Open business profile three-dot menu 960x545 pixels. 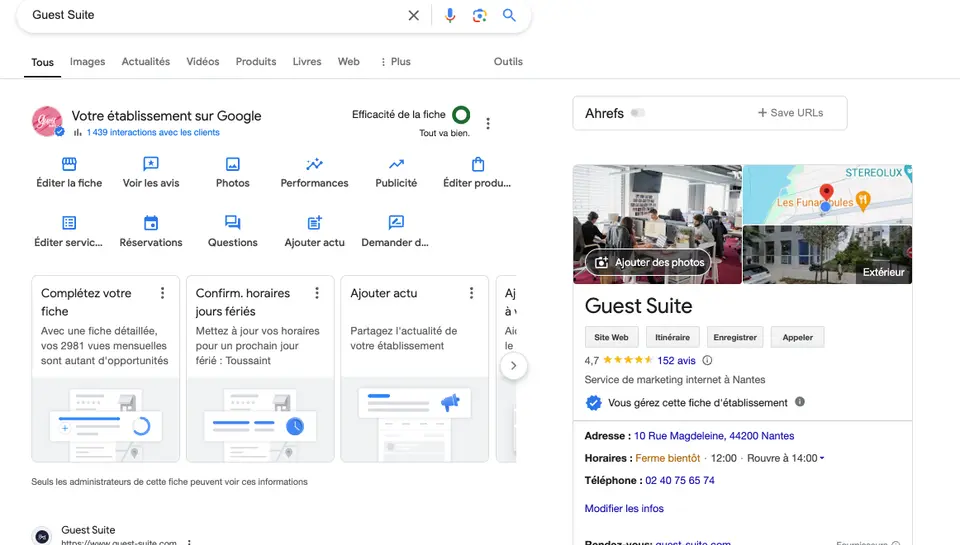488,124
